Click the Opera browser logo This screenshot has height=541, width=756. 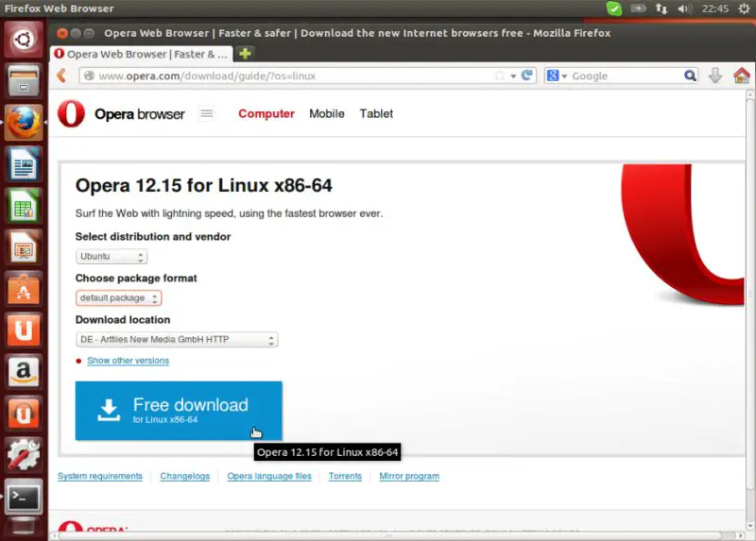tap(121, 114)
